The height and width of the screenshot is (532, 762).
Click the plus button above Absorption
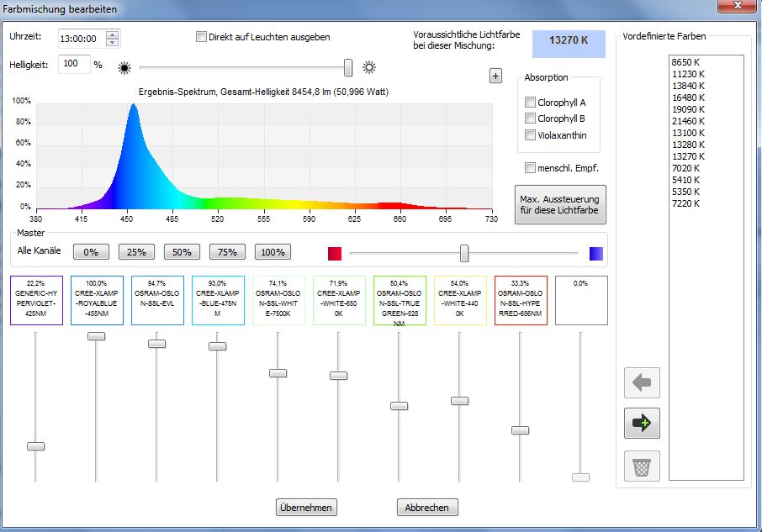[495, 76]
